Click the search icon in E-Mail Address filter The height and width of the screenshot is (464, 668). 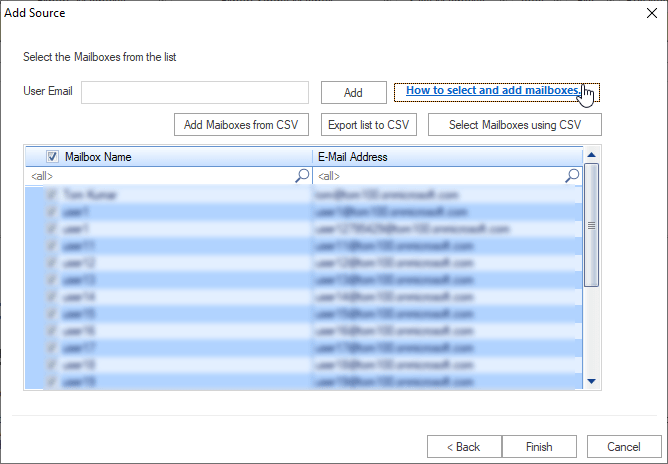point(572,176)
